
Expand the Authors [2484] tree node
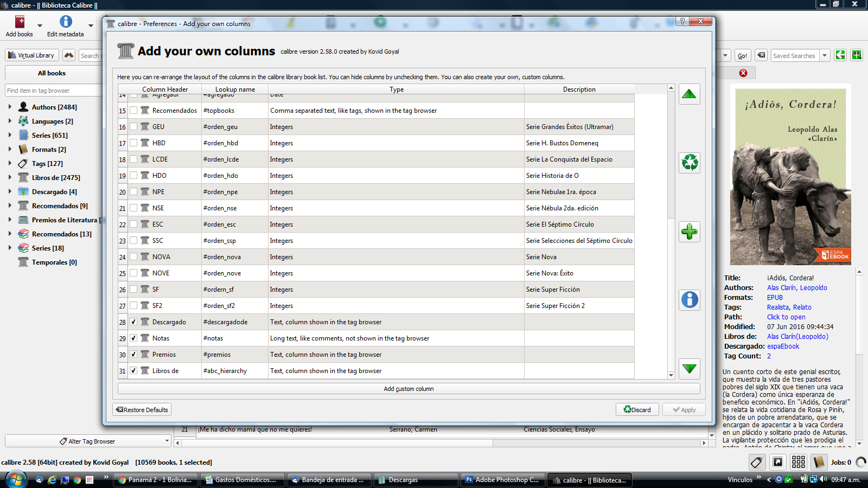pos(10,107)
